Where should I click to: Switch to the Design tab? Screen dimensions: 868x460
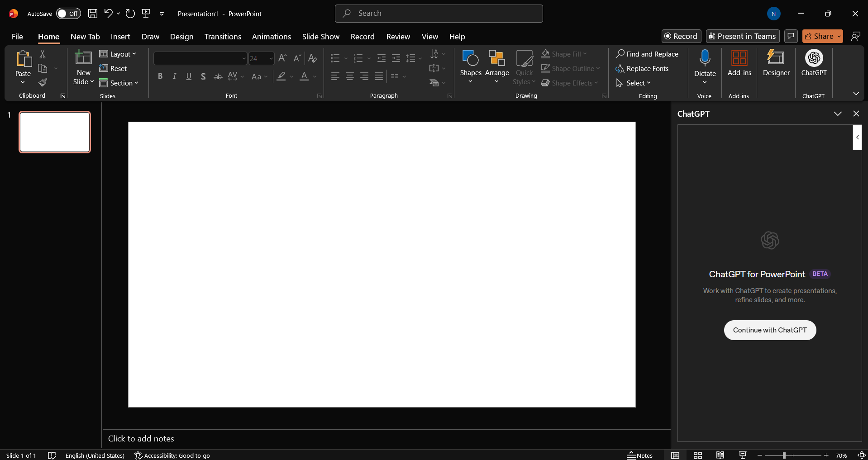coord(181,37)
